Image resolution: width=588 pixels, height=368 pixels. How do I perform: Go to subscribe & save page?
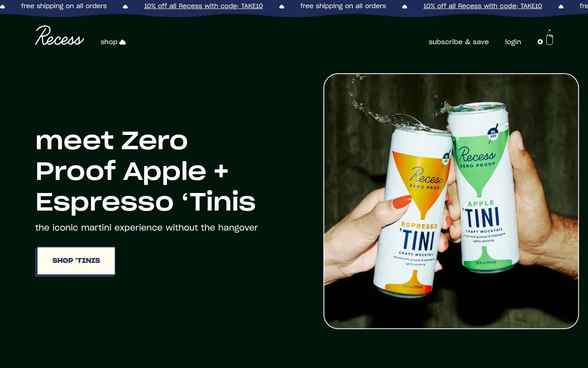[459, 42]
